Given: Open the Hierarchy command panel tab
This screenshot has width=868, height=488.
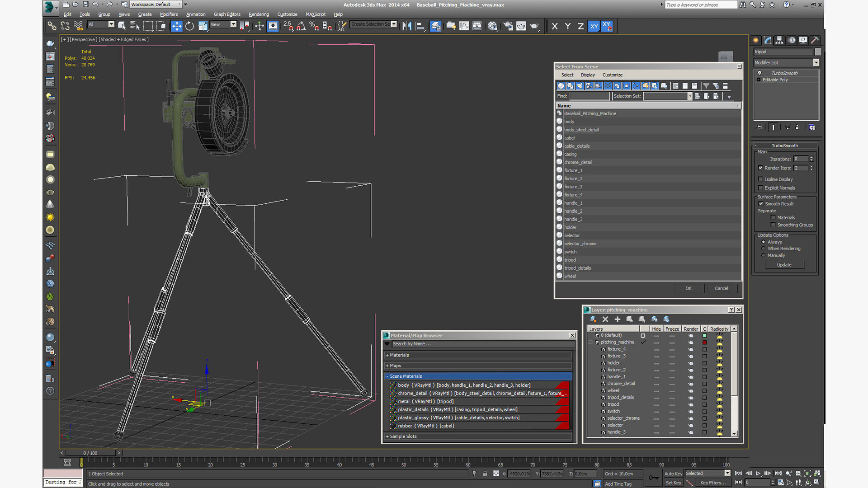Looking at the screenshot, I should coord(779,40).
